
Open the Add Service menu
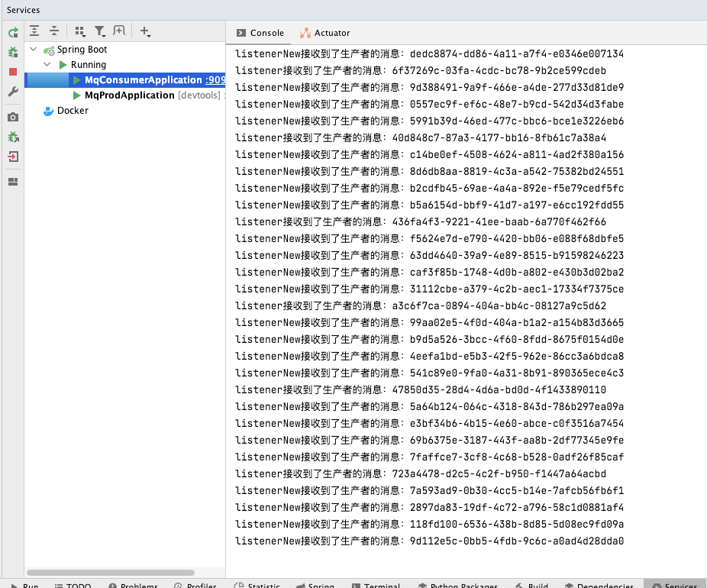point(145,31)
